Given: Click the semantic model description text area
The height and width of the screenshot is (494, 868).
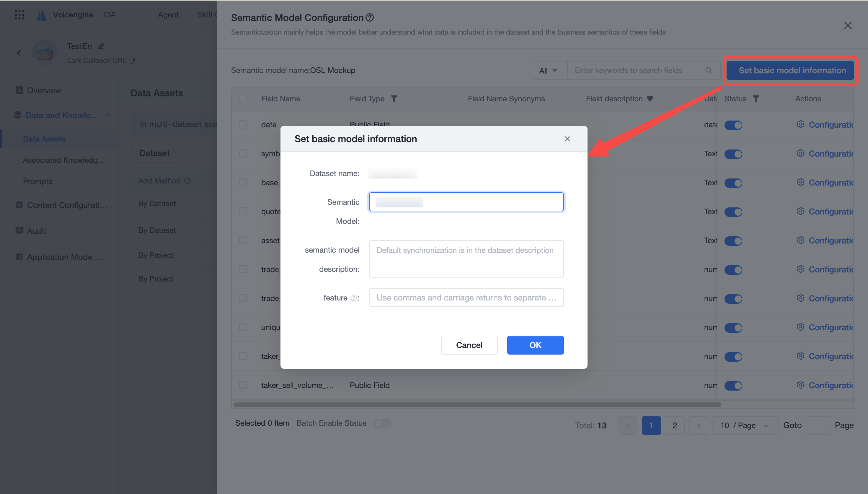Looking at the screenshot, I should point(466,259).
